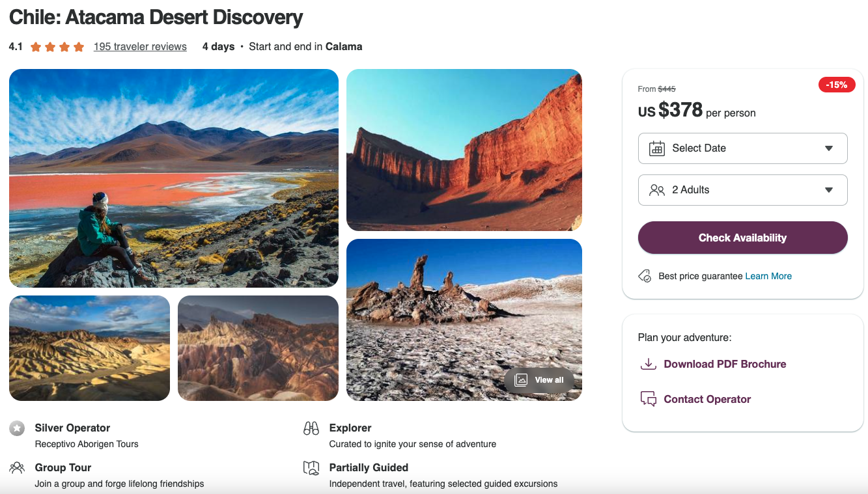Click the orange star rating
This screenshot has width=868, height=494.
57,47
